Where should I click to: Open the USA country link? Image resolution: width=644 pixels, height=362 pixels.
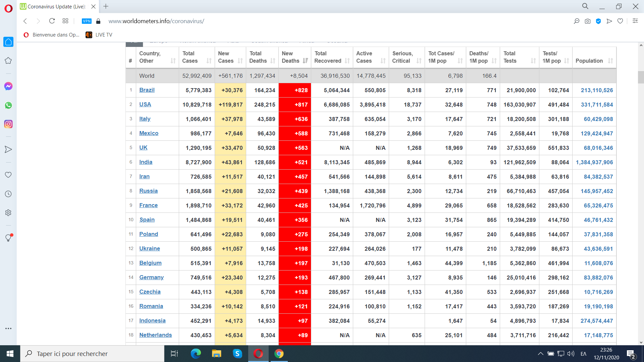coord(145,104)
